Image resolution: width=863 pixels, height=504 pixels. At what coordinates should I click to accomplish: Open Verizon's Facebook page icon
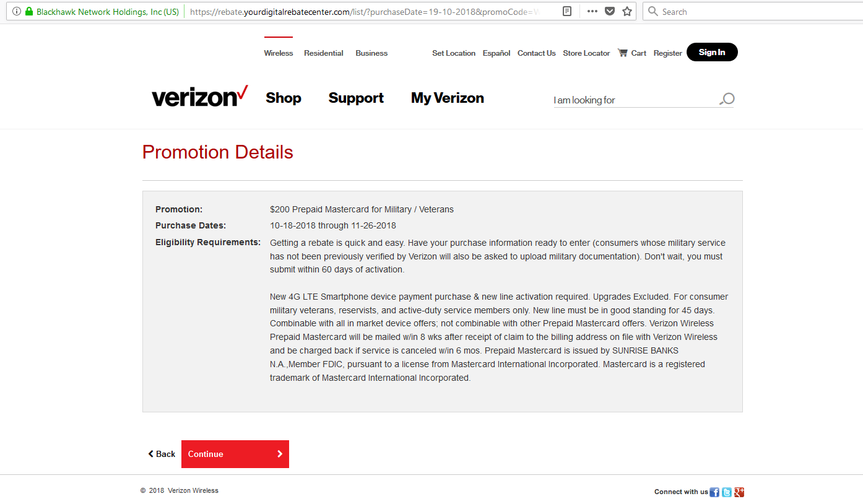click(714, 492)
